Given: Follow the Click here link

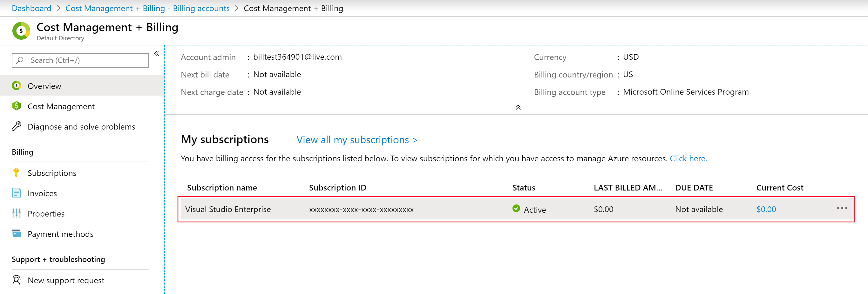Looking at the screenshot, I should (x=688, y=158).
